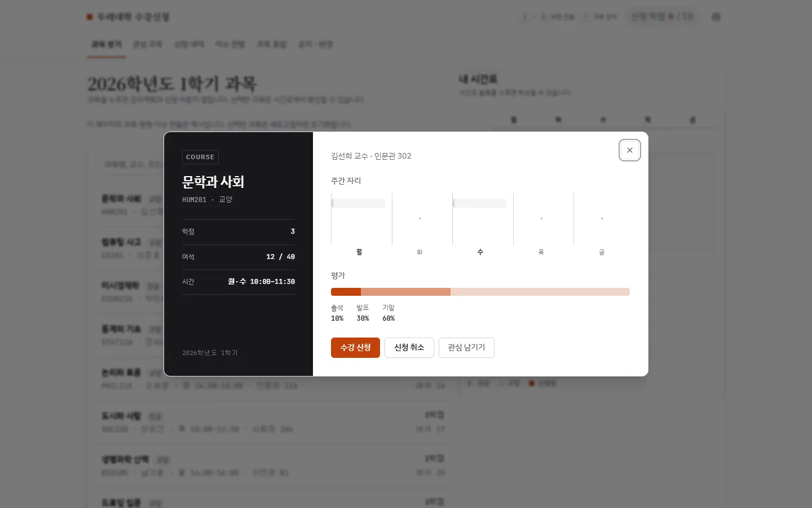Click the 월 day label
This screenshot has height=508, width=812.
coord(359,252)
